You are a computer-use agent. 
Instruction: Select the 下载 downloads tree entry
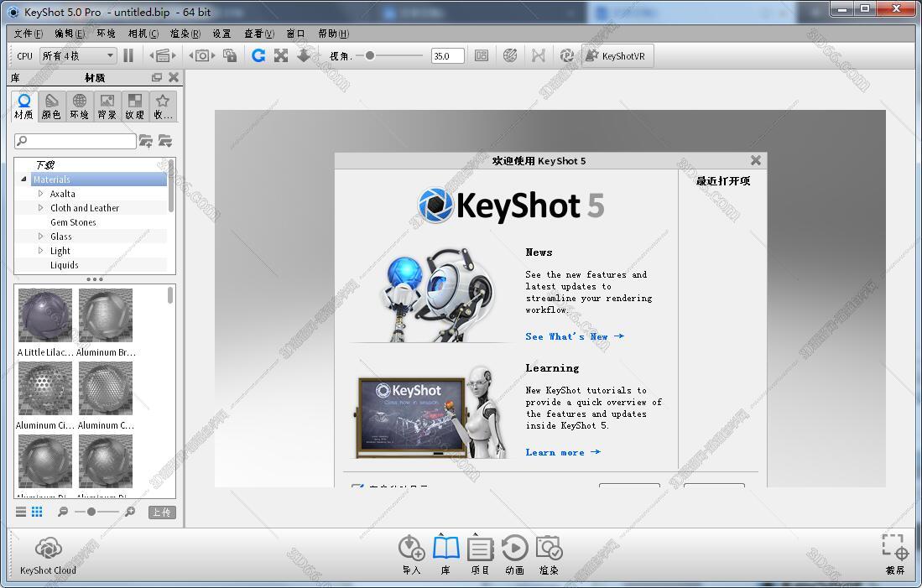[45, 165]
